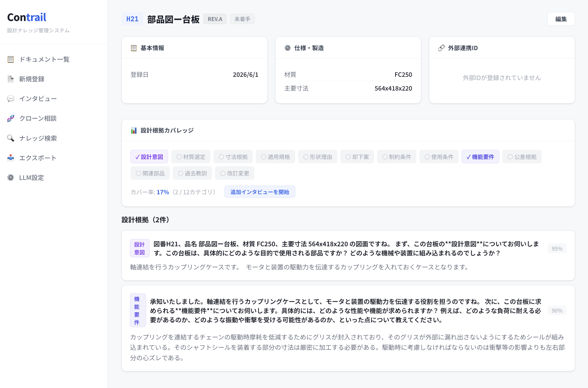The width and height of the screenshot is (588, 388).
Task: Click the 外部IDが登録されていません message
Action: click(x=502, y=78)
